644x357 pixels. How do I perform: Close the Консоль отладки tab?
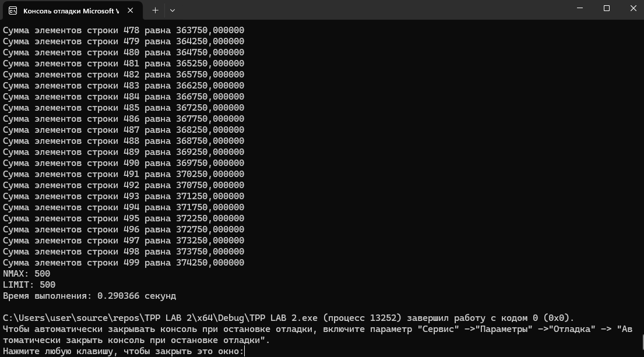(130, 10)
